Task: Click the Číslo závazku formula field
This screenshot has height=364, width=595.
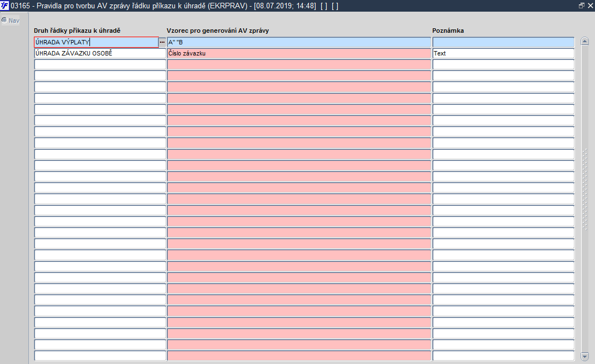Action: (x=299, y=53)
